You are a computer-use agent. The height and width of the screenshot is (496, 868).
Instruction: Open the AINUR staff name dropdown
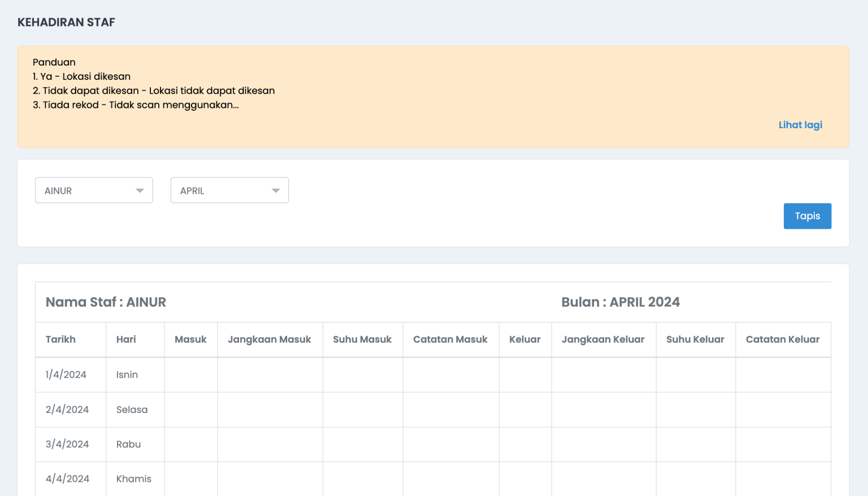pyautogui.click(x=94, y=190)
